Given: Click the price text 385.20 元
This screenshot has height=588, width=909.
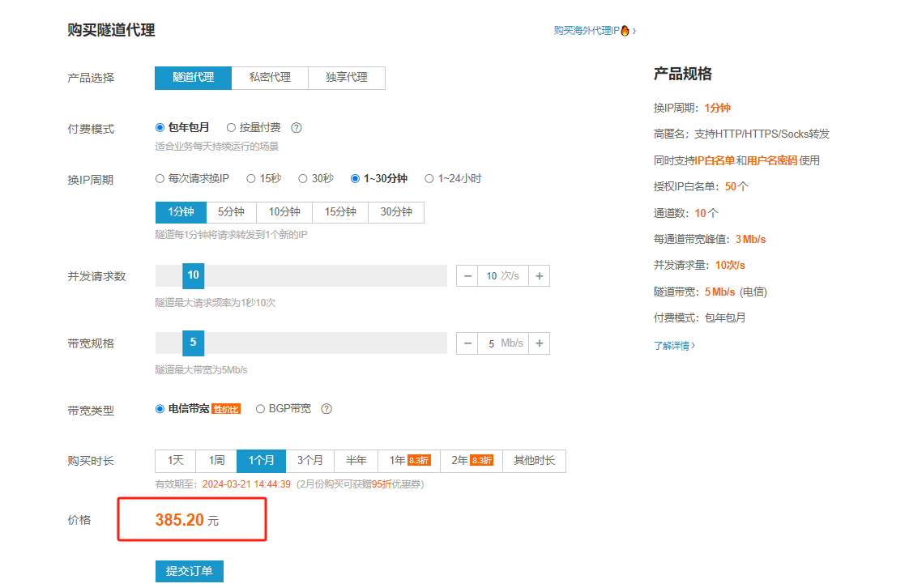Looking at the screenshot, I should pyautogui.click(x=187, y=520).
